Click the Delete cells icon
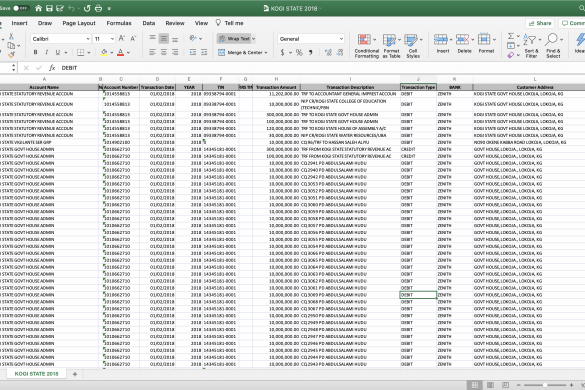This screenshot has width=585, height=390. [x=462, y=39]
